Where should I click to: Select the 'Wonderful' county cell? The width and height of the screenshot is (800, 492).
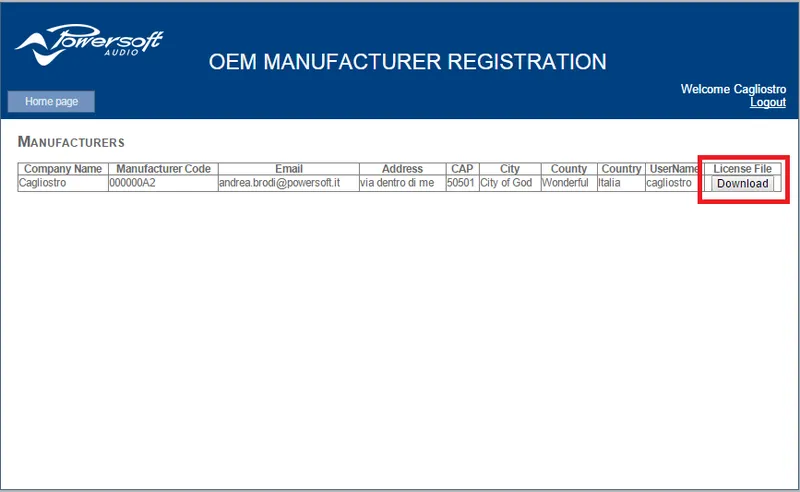569,183
